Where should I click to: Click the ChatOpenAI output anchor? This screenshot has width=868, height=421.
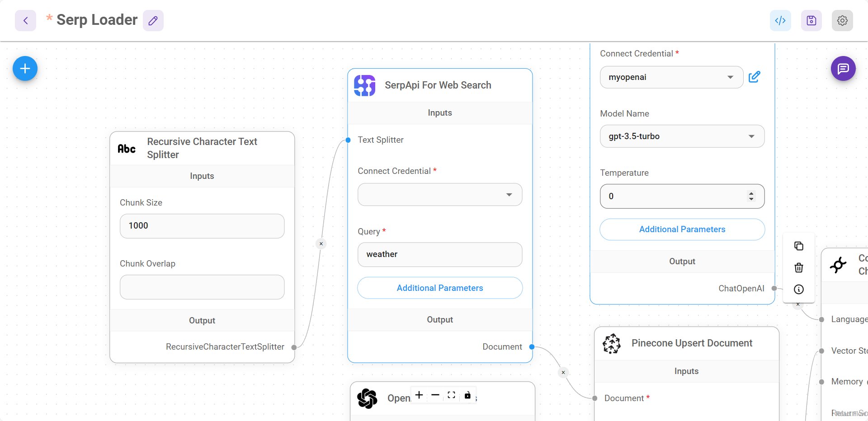point(774,288)
